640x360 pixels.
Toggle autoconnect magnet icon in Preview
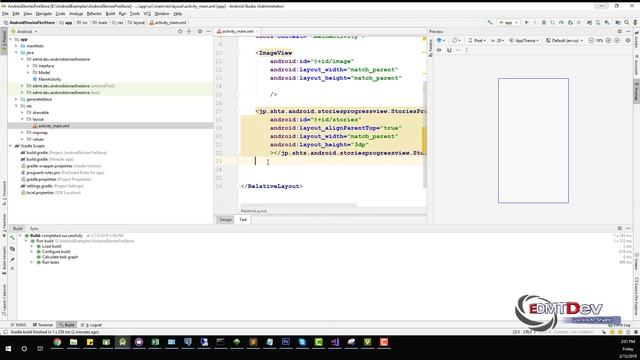(449, 50)
